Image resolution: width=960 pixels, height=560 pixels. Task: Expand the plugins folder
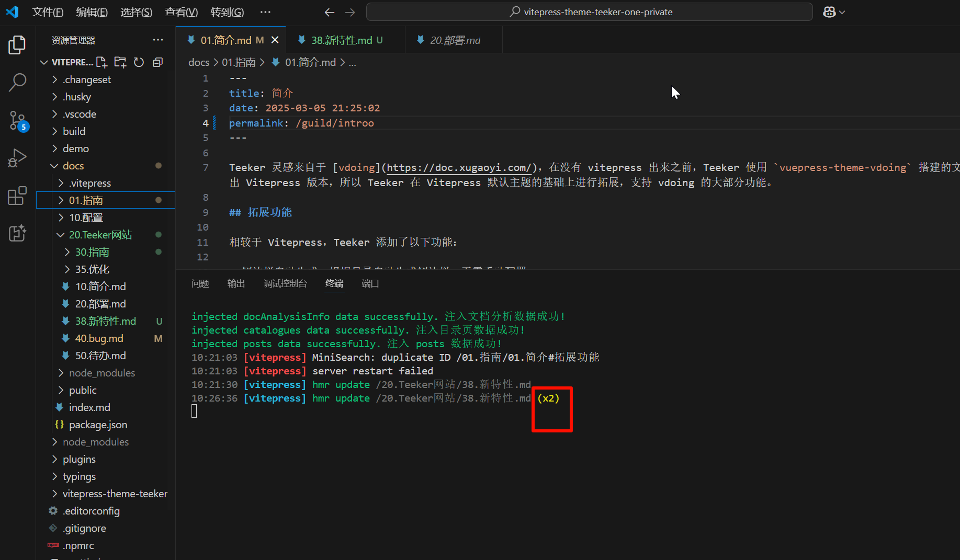[106, 459]
